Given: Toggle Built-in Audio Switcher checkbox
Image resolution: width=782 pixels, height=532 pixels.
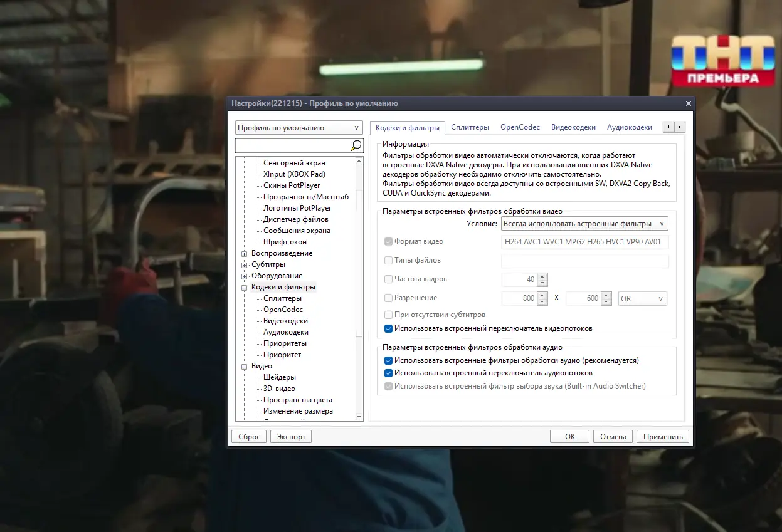Looking at the screenshot, I should [388, 386].
